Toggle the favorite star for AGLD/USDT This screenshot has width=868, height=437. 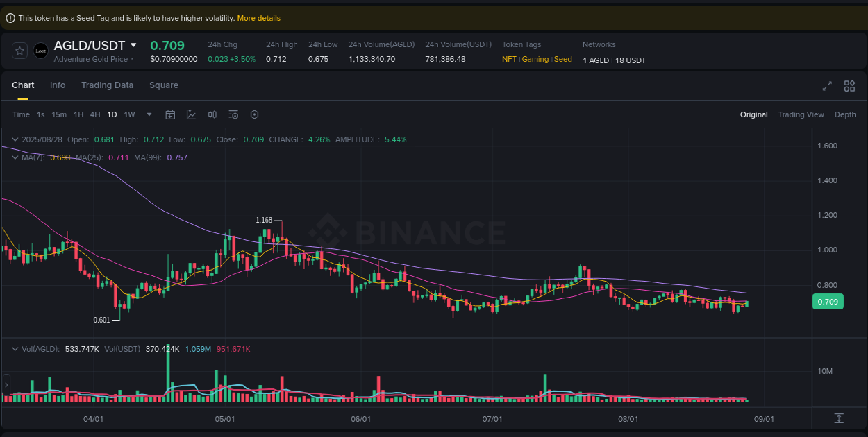pyautogui.click(x=19, y=51)
